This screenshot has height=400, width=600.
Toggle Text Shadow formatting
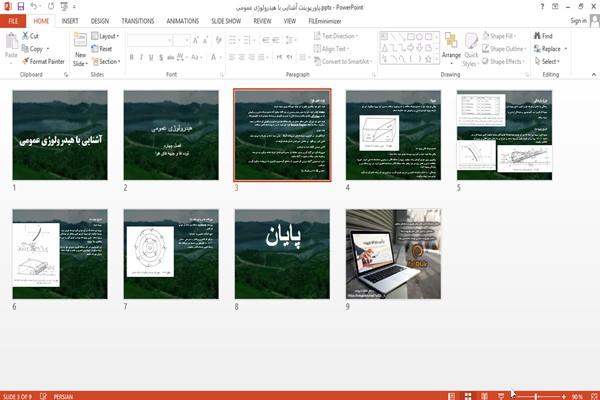[161, 57]
